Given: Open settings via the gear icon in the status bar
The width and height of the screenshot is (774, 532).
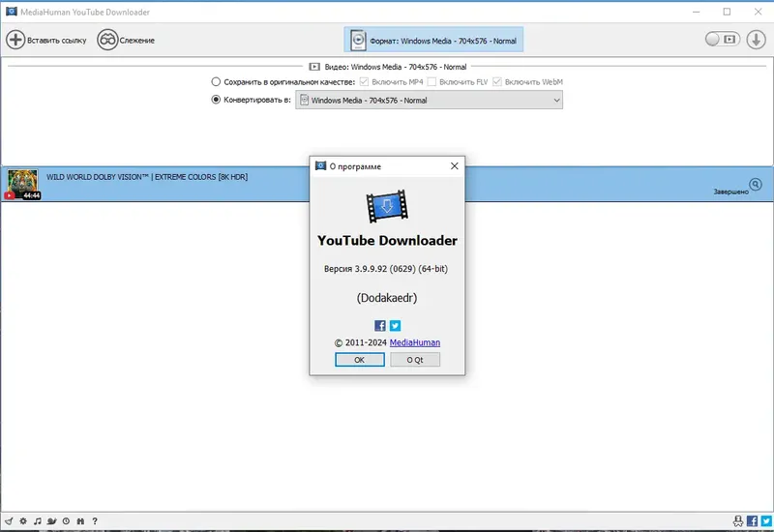Looking at the screenshot, I should (23, 521).
